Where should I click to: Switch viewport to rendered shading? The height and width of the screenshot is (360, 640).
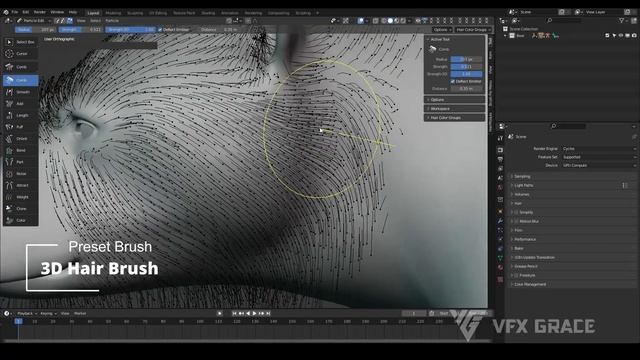(x=403, y=20)
